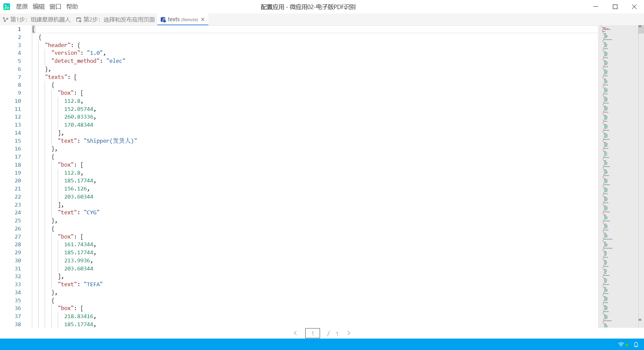Switch to the 第1步: 组建星原机器人 tab
Viewport: 644px width, 350px height.
37,19
